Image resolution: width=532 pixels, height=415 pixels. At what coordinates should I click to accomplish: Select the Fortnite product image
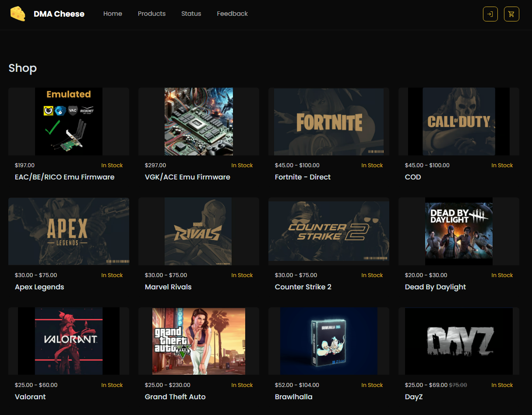(x=328, y=122)
